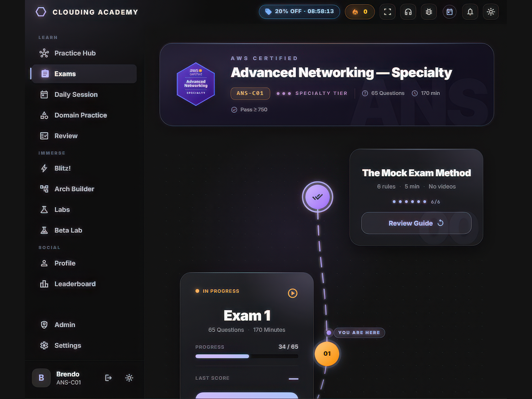Click the AWS Advanced Networking hexagon badge
Image resolution: width=532 pixels, height=399 pixels.
(x=196, y=84)
